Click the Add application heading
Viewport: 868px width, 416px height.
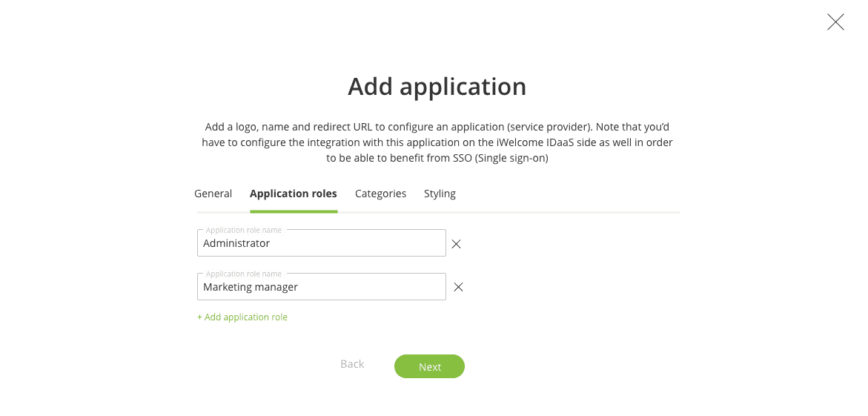(x=437, y=87)
